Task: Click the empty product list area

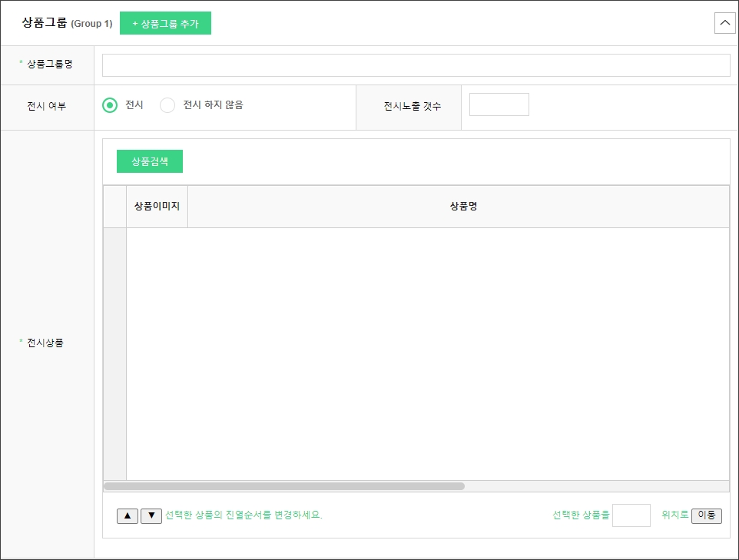Action: pos(427,353)
